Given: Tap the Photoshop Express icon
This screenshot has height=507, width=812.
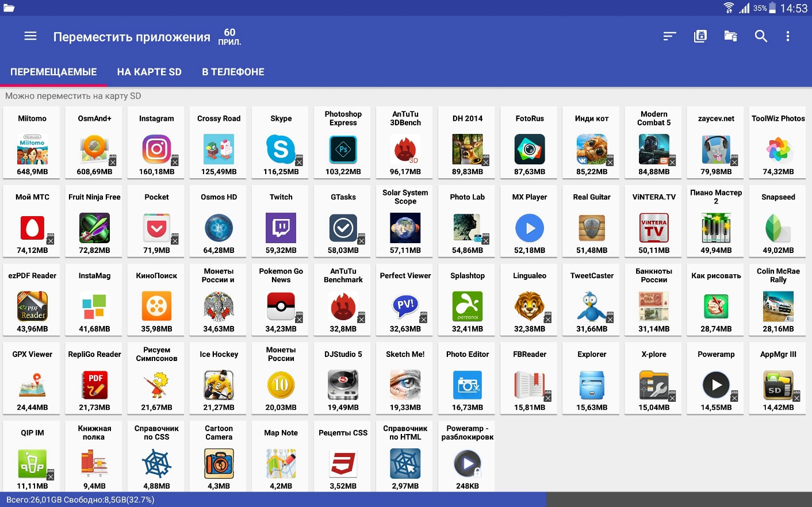Looking at the screenshot, I should 343,149.
